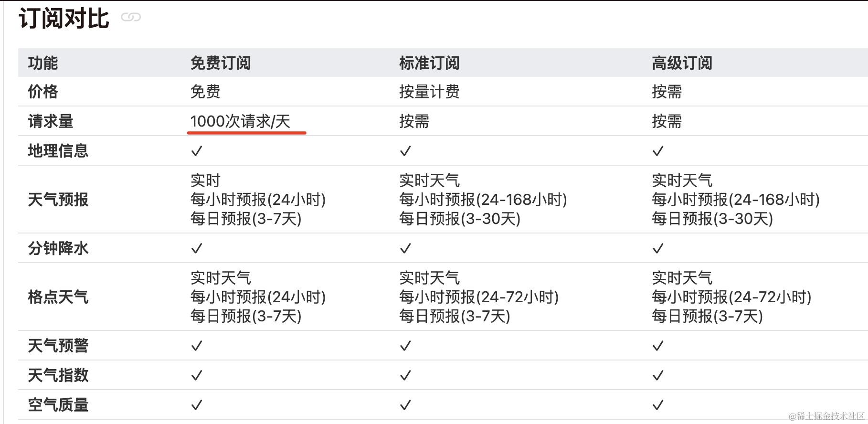The height and width of the screenshot is (424, 868).
Task: Click 分钟降水 checkmark under 免费订阅 column
Action: [197, 249]
